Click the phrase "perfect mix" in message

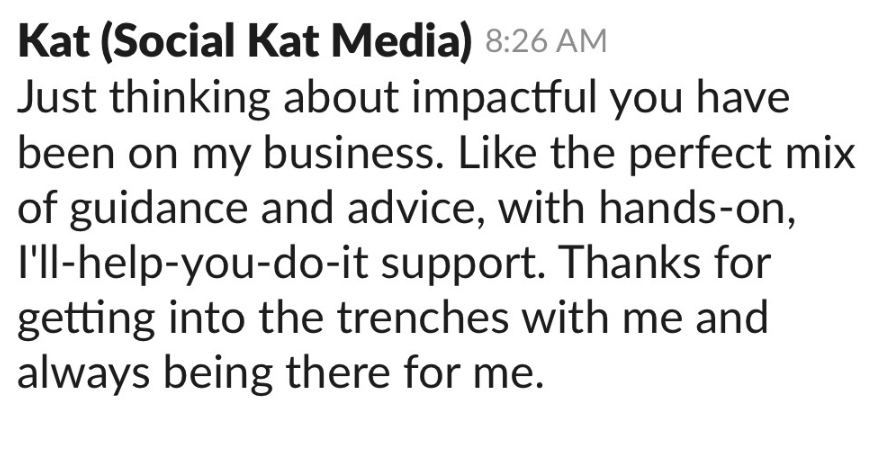pos(742,155)
